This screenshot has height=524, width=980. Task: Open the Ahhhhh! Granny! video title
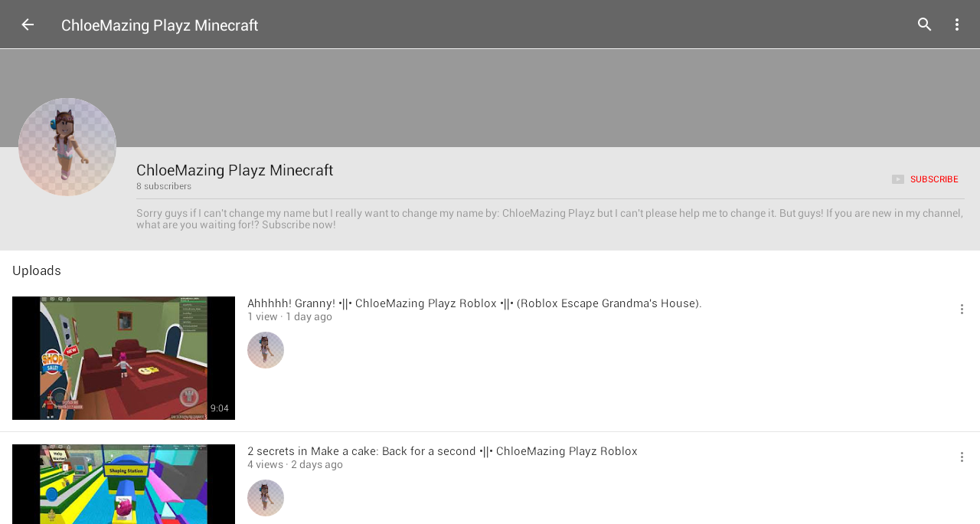coord(474,303)
